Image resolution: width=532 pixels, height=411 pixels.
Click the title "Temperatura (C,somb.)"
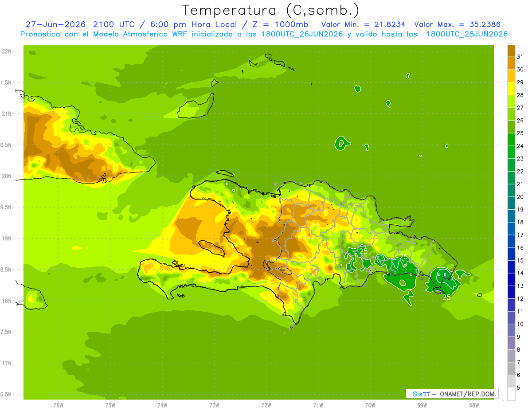pos(271,10)
